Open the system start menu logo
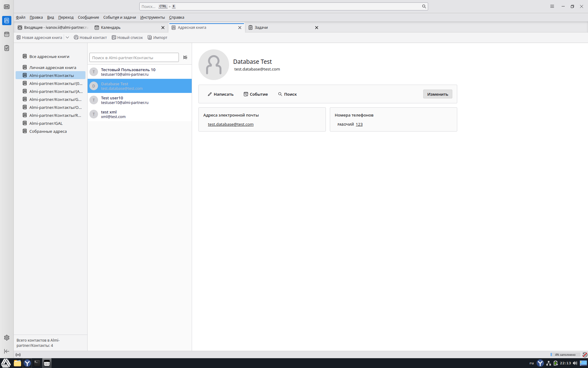 click(6, 363)
